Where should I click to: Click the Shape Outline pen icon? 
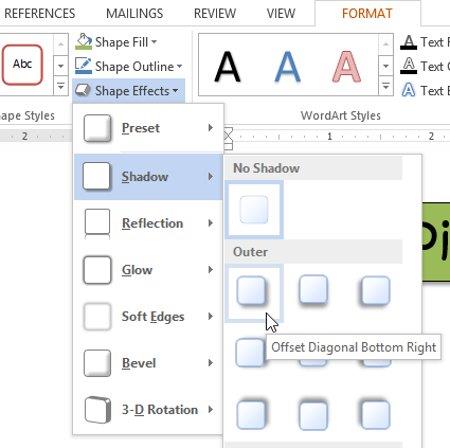(x=83, y=66)
